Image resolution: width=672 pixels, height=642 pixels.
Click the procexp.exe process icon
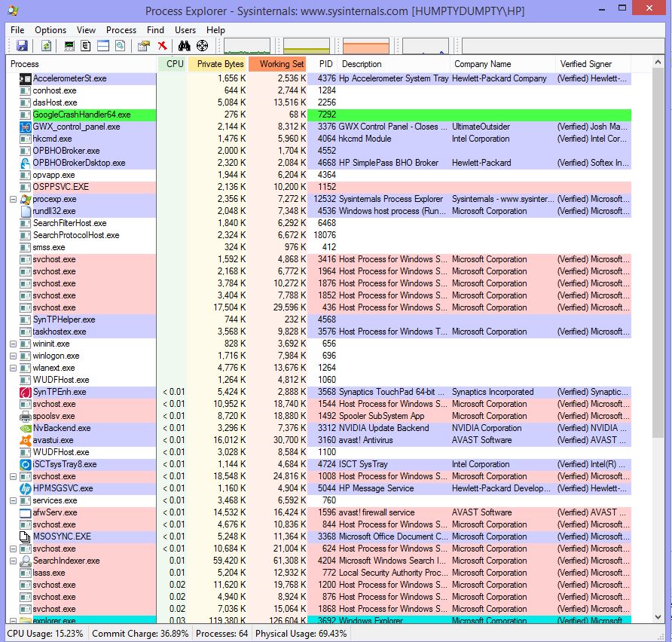point(26,199)
